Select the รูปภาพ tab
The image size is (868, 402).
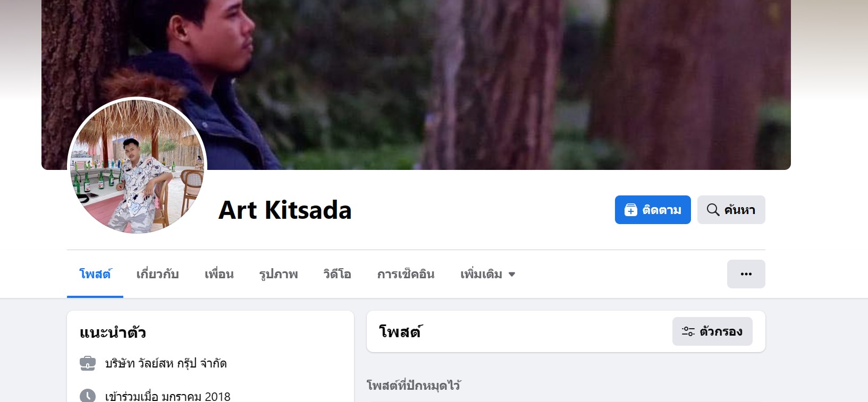pos(279,274)
